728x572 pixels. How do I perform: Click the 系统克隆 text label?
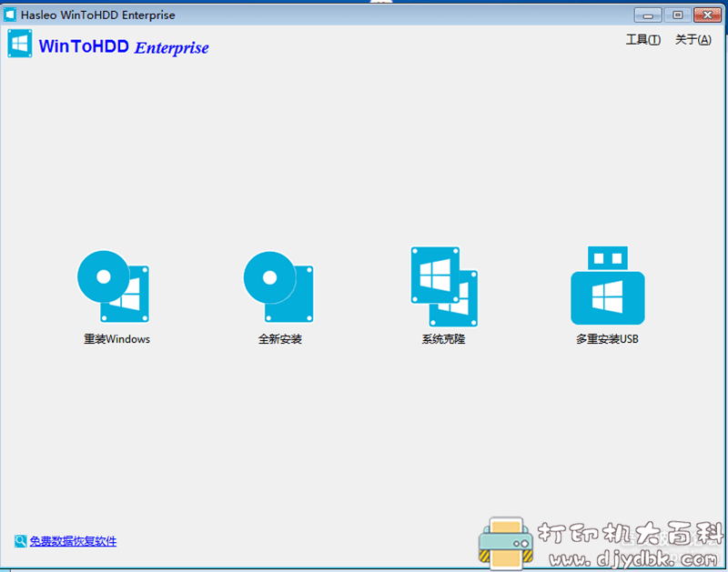pos(443,339)
